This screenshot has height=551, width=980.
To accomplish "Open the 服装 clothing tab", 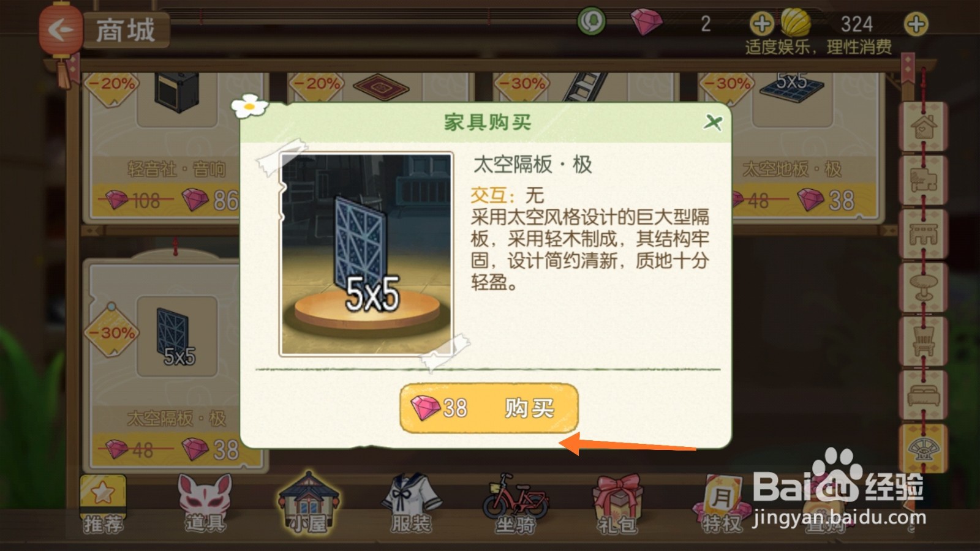I will [411, 504].
